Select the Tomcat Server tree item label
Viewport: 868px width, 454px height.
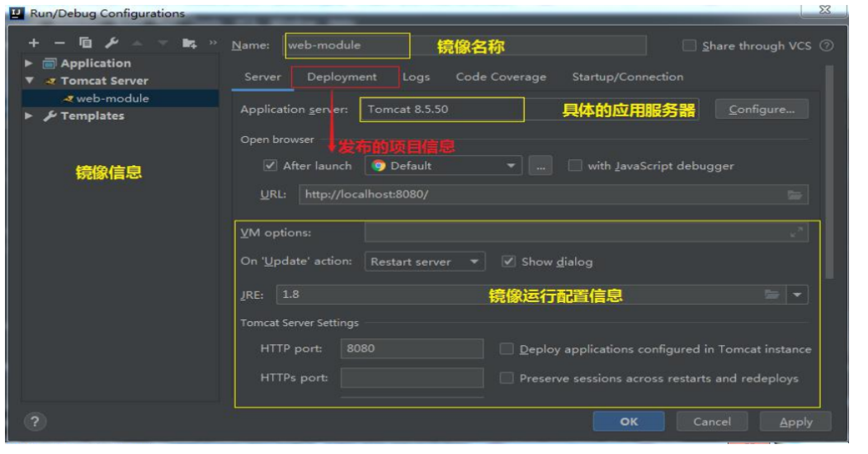coord(104,80)
